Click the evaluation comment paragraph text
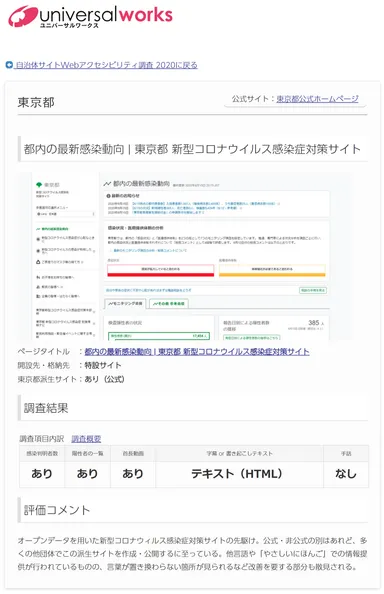Image resolution: width=384 pixels, height=594 pixels. pyautogui.click(x=192, y=553)
